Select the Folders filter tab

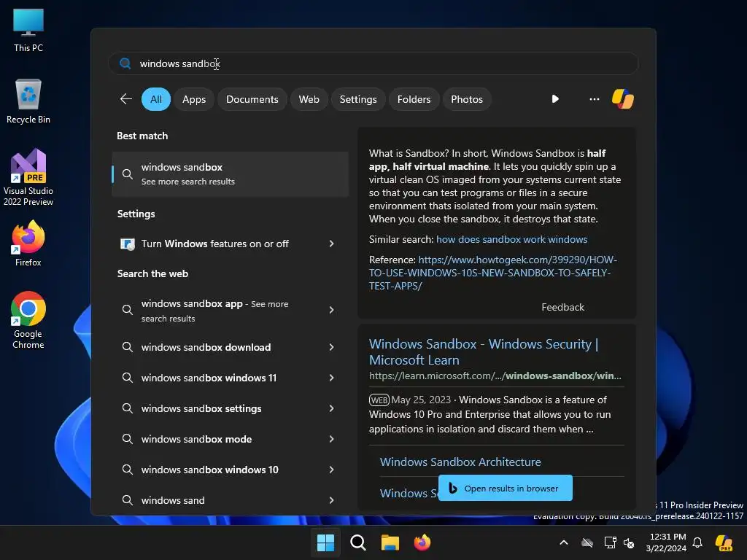click(414, 99)
